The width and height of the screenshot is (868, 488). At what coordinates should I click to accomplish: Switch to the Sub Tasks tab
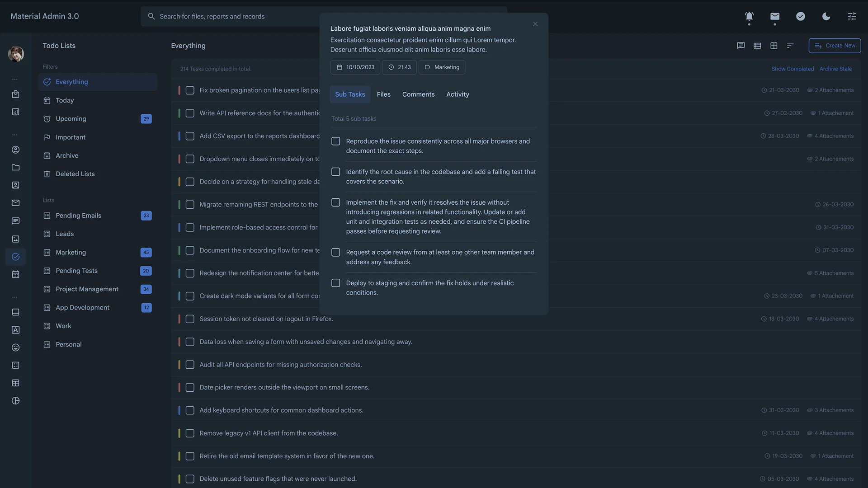[350, 94]
